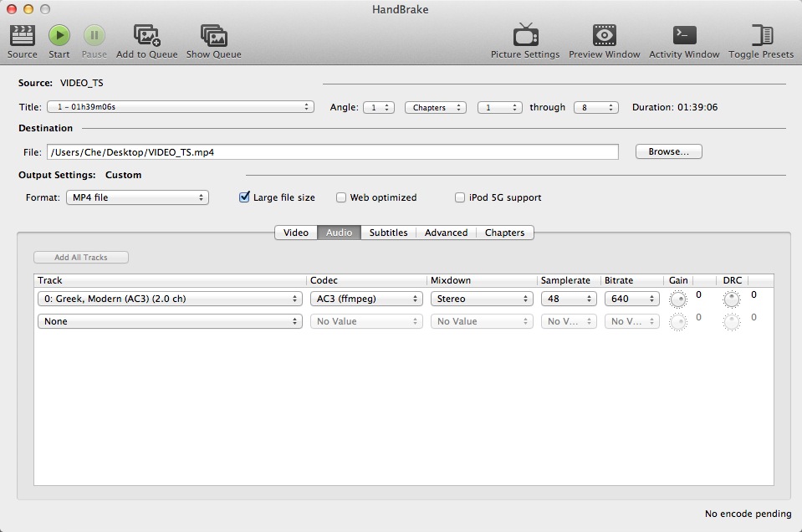Image resolution: width=802 pixels, height=532 pixels.
Task: Click the Track column header
Action: pyautogui.click(x=171, y=280)
